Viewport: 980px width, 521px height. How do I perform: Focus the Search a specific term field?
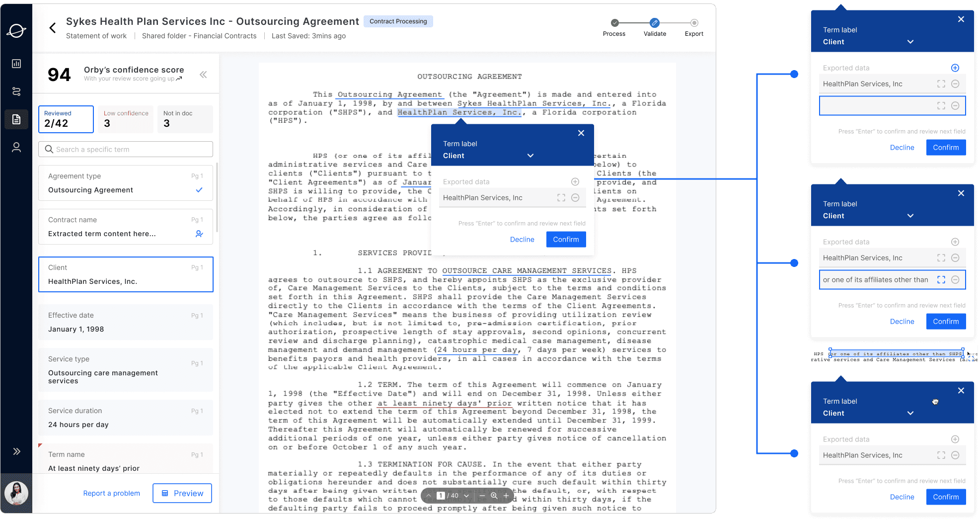click(x=126, y=149)
